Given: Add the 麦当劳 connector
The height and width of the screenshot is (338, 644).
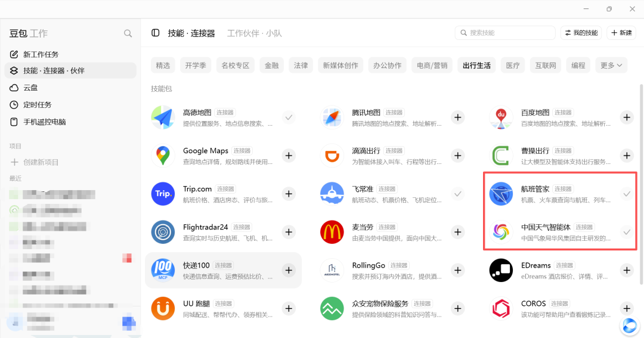Looking at the screenshot, I should click(x=457, y=232).
